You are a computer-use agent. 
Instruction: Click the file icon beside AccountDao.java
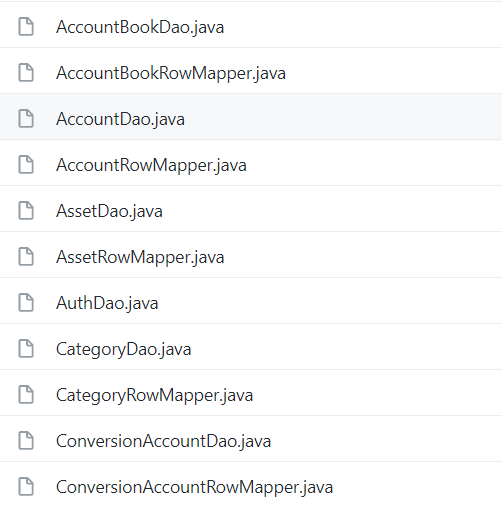26,119
